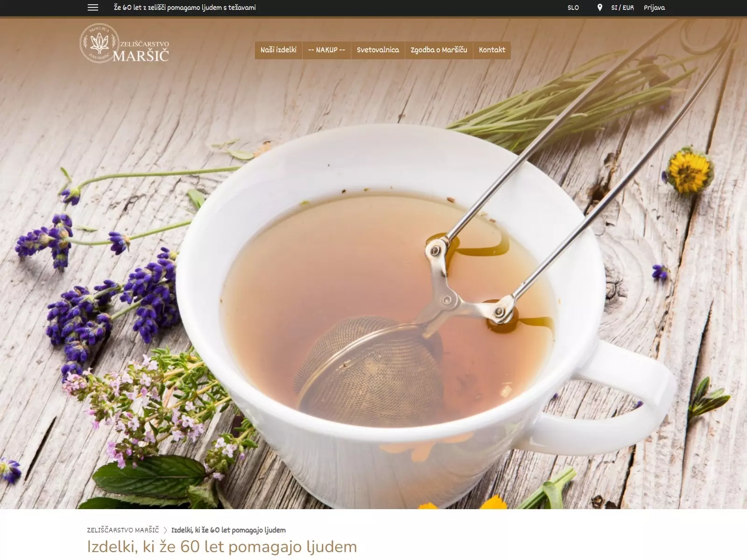Click the circular Maršič logo emblem
This screenshot has height=560, width=747.
tap(99, 43)
